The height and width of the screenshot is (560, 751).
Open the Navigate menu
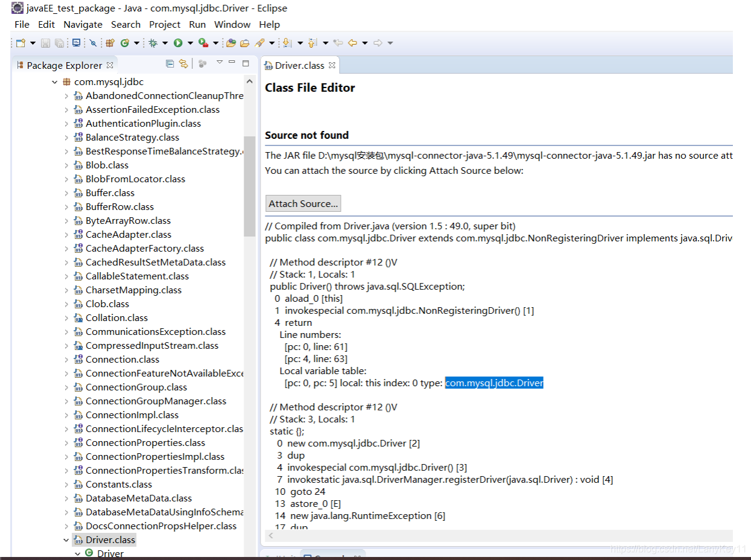(x=83, y=24)
